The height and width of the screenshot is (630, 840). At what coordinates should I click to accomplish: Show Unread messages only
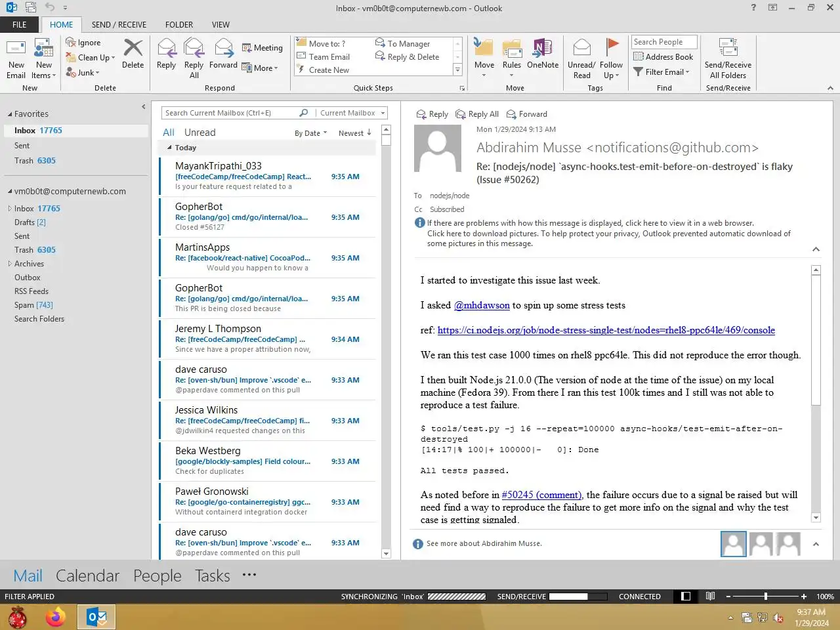[199, 133]
